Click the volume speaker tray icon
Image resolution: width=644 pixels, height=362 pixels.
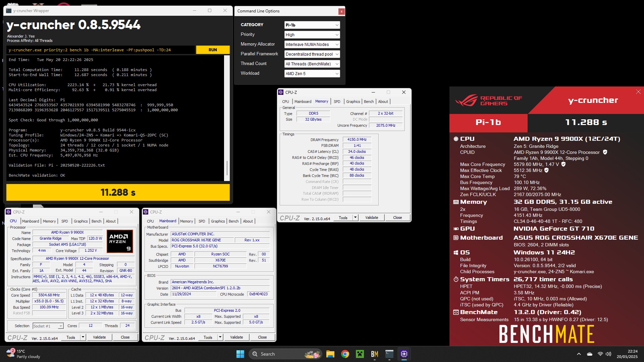click(608, 354)
